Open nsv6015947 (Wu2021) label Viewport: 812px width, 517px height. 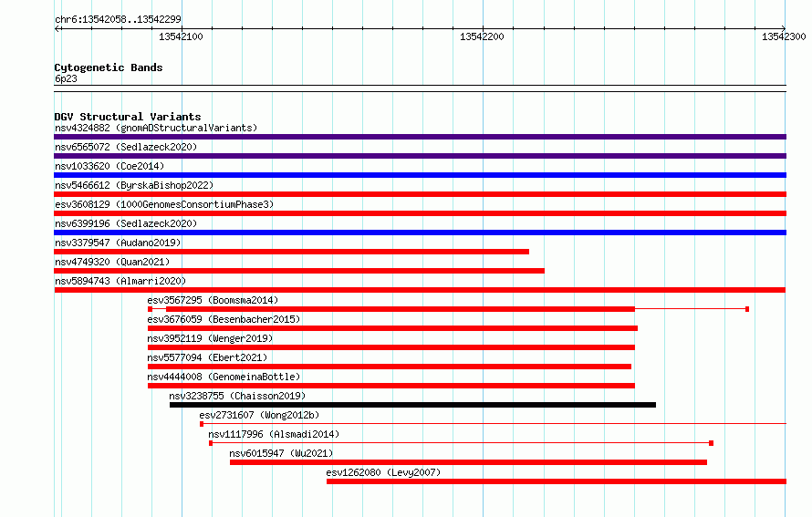click(x=281, y=453)
